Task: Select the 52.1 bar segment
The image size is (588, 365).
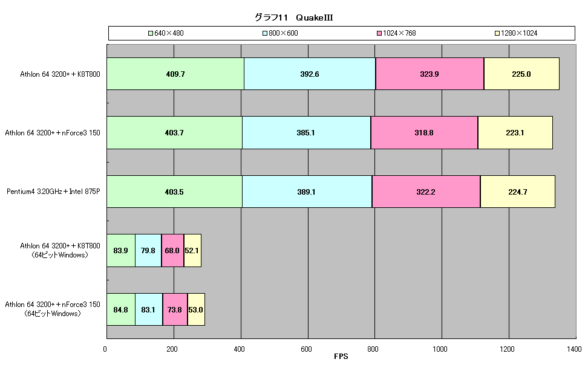Action: [193, 251]
